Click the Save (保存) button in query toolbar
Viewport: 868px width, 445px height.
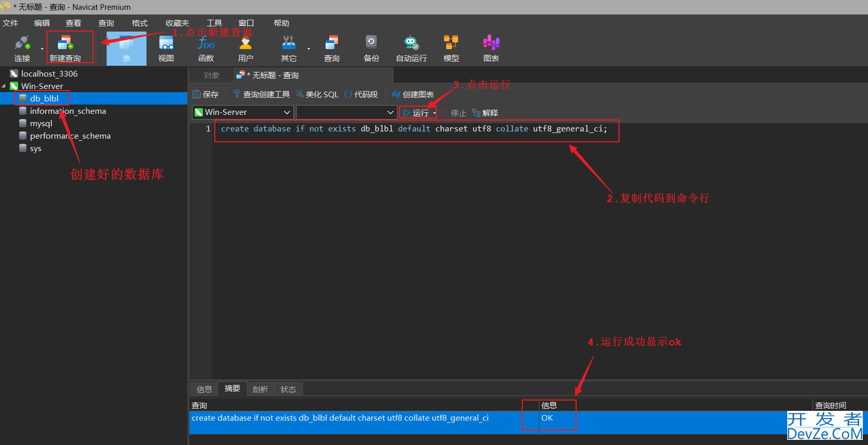pyautogui.click(x=205, y=94)
